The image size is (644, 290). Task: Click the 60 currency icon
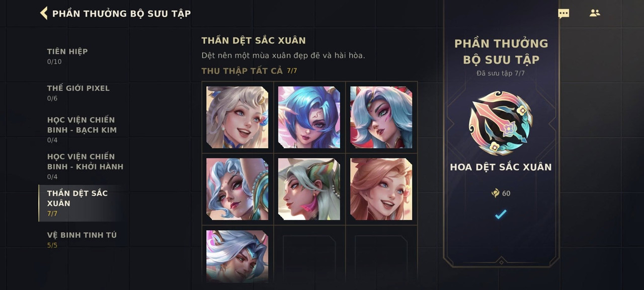[496, 193]
